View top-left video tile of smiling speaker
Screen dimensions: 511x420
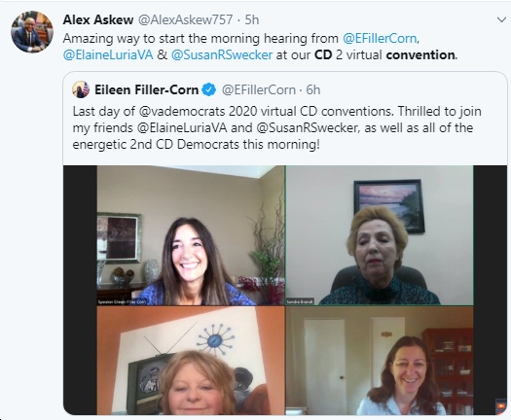click(x=191, y=235)
